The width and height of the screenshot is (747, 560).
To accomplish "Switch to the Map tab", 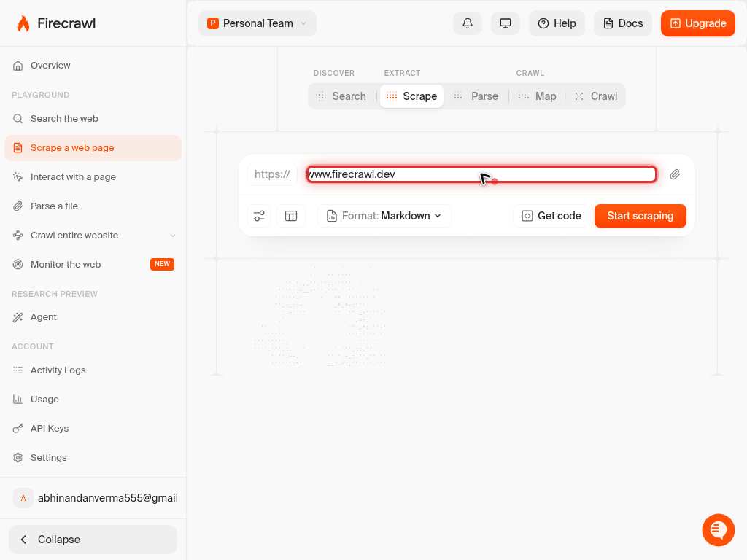I will (537, 96).
